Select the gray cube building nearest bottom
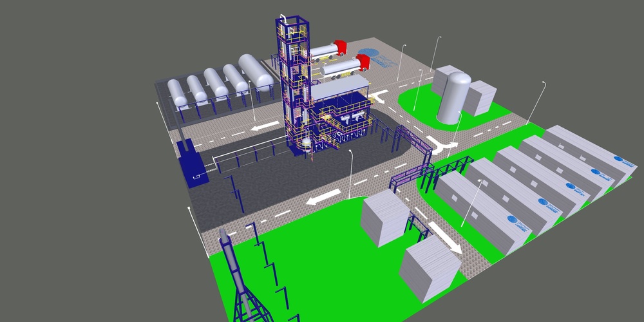This screenshot has height=322, width=644. click(x=430, y=267)
